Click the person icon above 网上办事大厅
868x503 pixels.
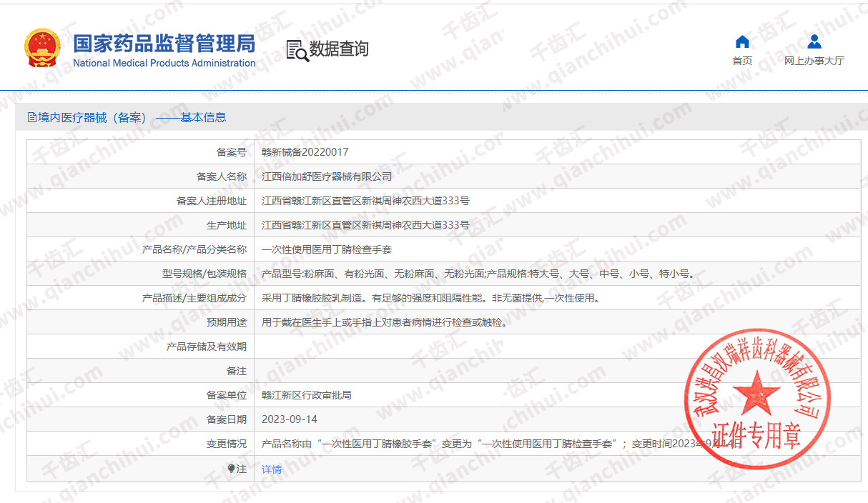click(x=814, y=41)
